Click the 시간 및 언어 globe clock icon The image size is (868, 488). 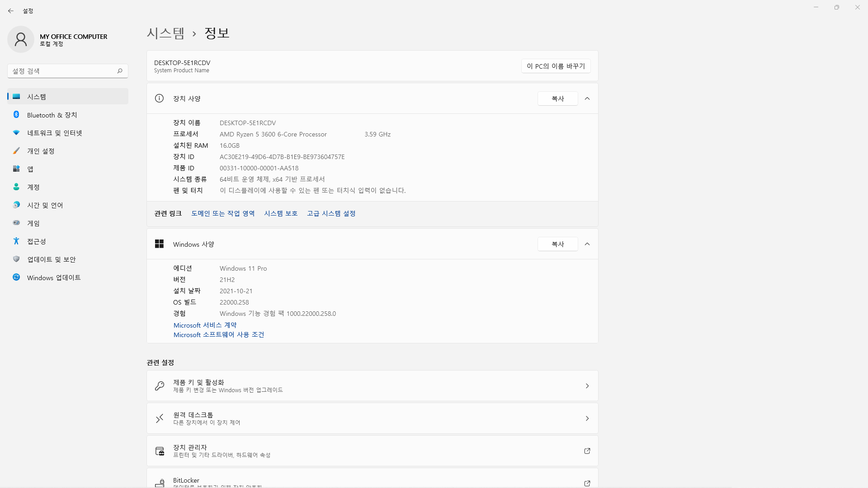(x=16, y=205)
